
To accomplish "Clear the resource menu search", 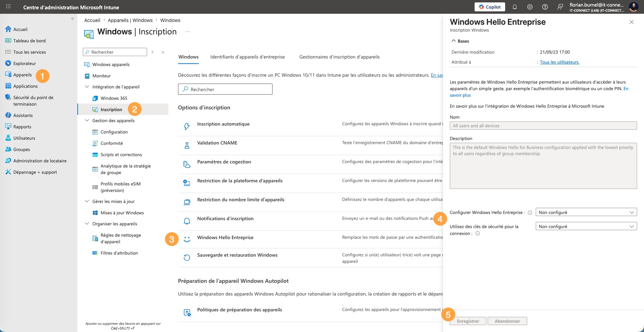I will (x=153, y=52).
